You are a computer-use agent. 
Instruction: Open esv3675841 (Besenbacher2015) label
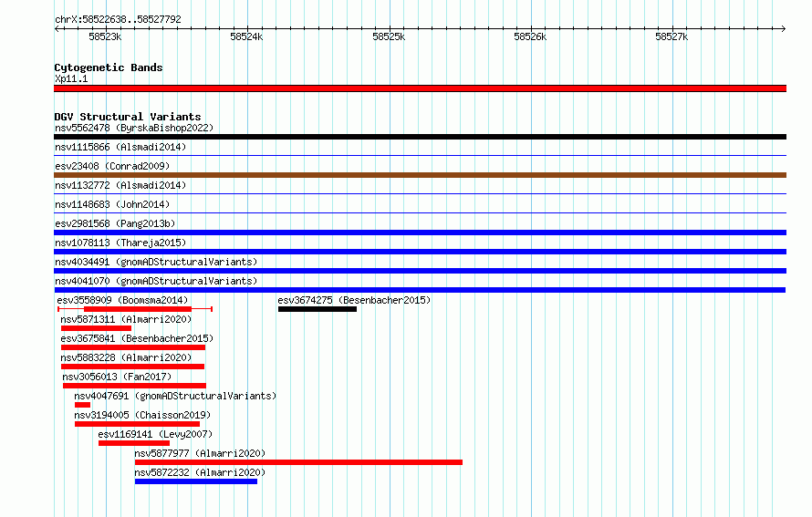point(137,338)
